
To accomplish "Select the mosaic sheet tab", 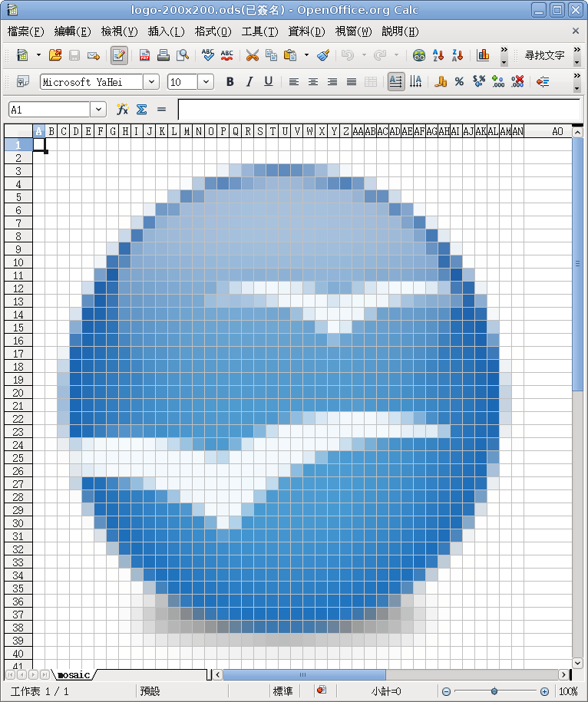I will [74, 674].
